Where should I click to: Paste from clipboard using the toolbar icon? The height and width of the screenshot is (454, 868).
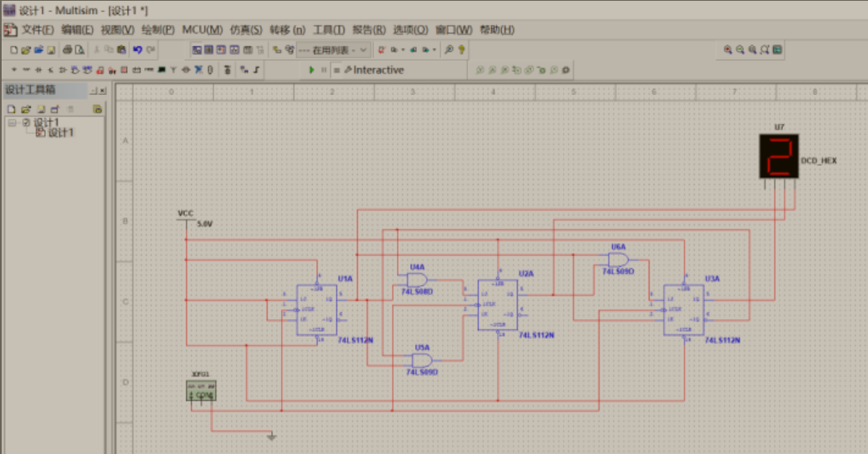coord(121,50)
